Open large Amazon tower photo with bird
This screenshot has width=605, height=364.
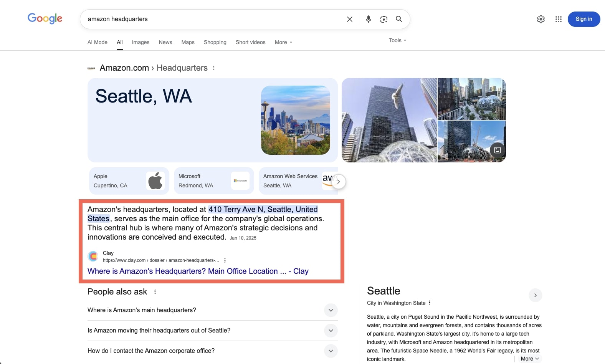click(389, 120)
